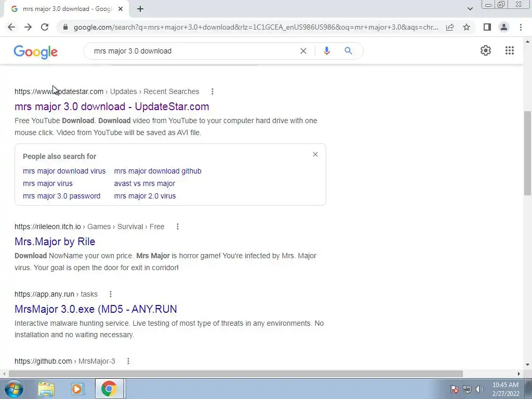The image size is (532, 399).
Task: Open the clock showing 10:45 AM
Action: coord(506,389)
